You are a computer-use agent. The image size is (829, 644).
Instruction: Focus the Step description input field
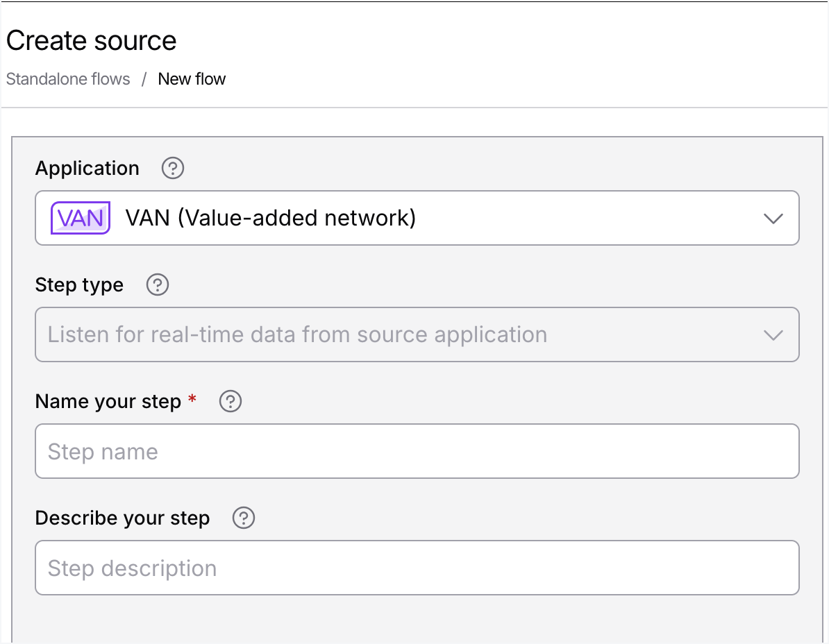tap(417, 568)
